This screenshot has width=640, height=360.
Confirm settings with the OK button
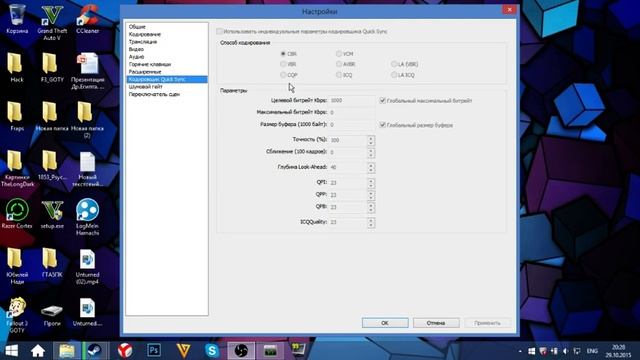[x=385, y=323]
